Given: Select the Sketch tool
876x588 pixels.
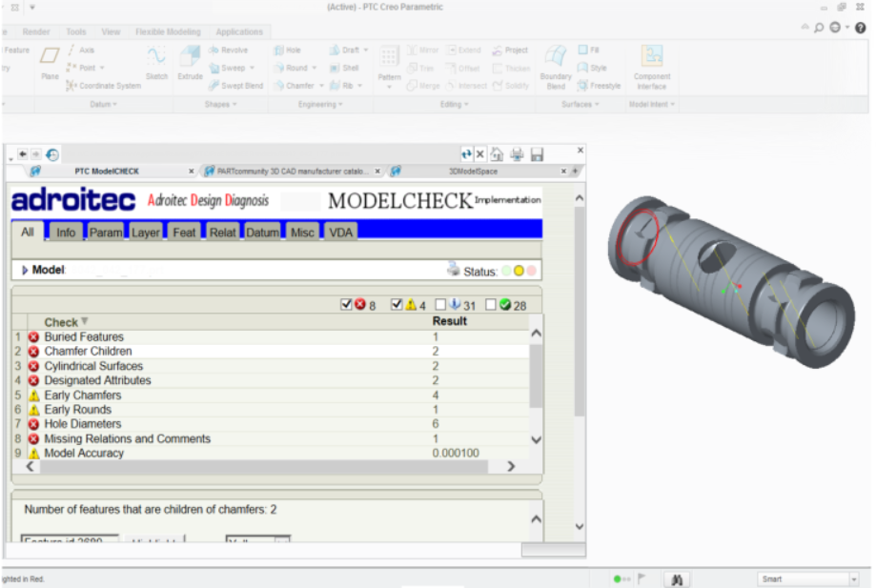Looking at the screenshot, I should point(156,65).
